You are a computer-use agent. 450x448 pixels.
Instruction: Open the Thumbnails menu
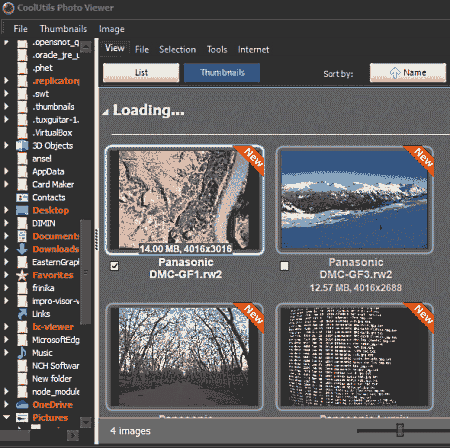(63, 29)
